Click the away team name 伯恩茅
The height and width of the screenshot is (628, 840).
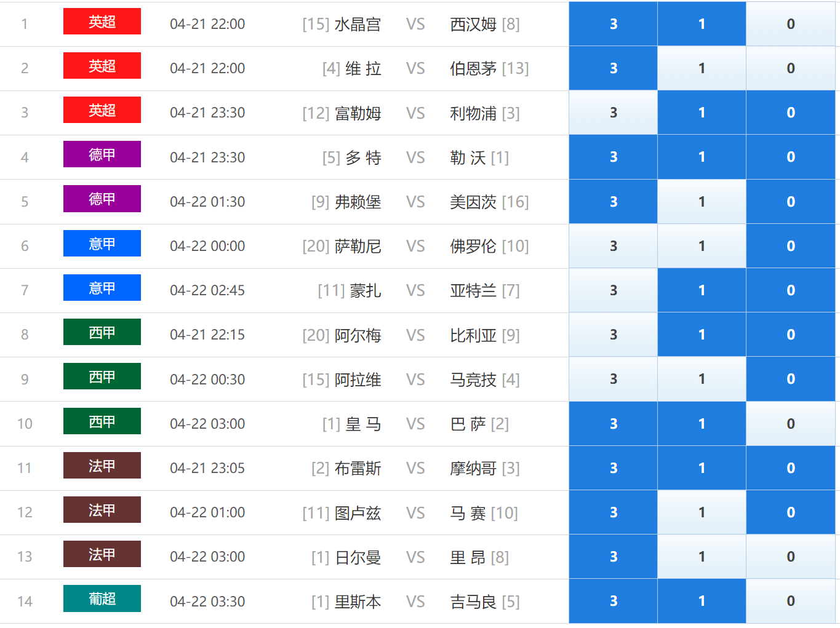pos(473,68)
